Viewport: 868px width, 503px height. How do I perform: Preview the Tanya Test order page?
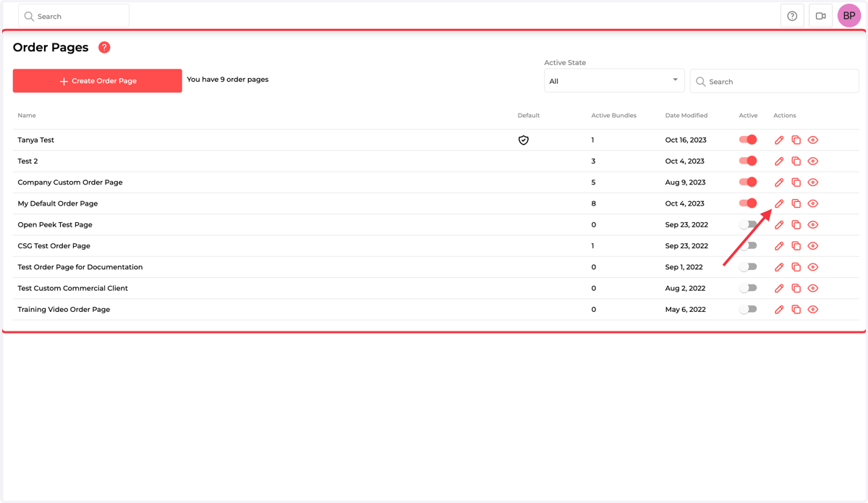tap(813, 140)
